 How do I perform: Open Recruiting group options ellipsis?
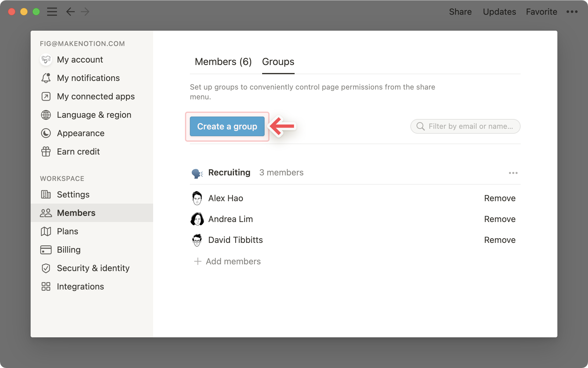coord(513,173)
